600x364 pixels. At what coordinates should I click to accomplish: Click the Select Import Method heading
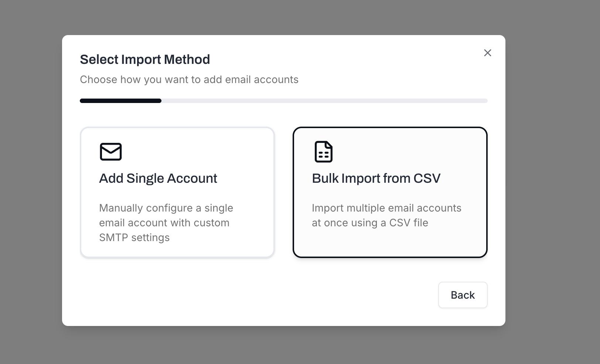click(x=145, y=59)
